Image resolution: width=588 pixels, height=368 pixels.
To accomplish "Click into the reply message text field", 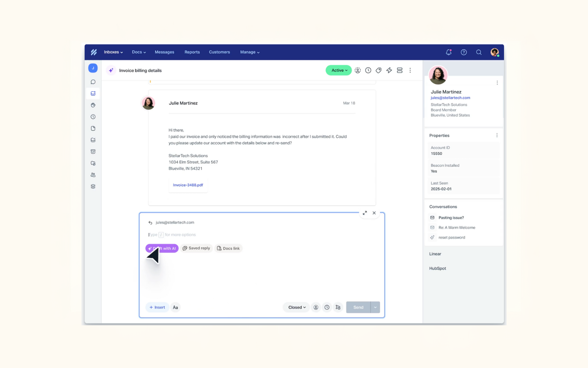I will pyautogui.click(x=258, y=235).
